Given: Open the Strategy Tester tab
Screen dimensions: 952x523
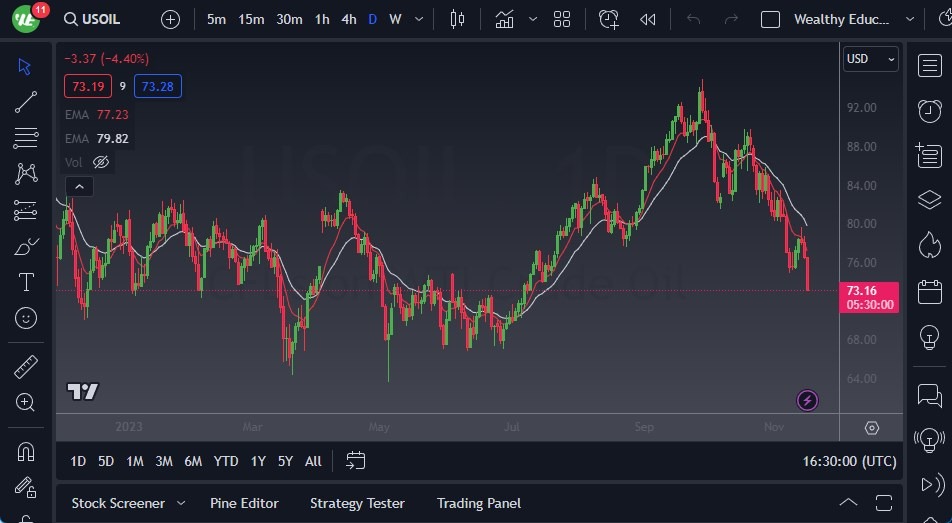Looking at the screenshot, I should pos(357,503).
